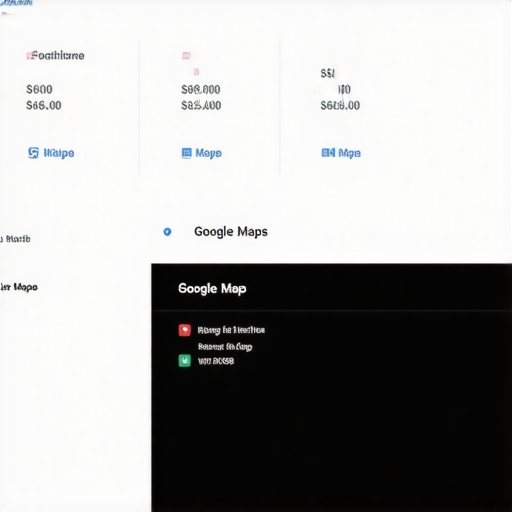
Task: Select text row beside green icon
Action: point(216,361)
